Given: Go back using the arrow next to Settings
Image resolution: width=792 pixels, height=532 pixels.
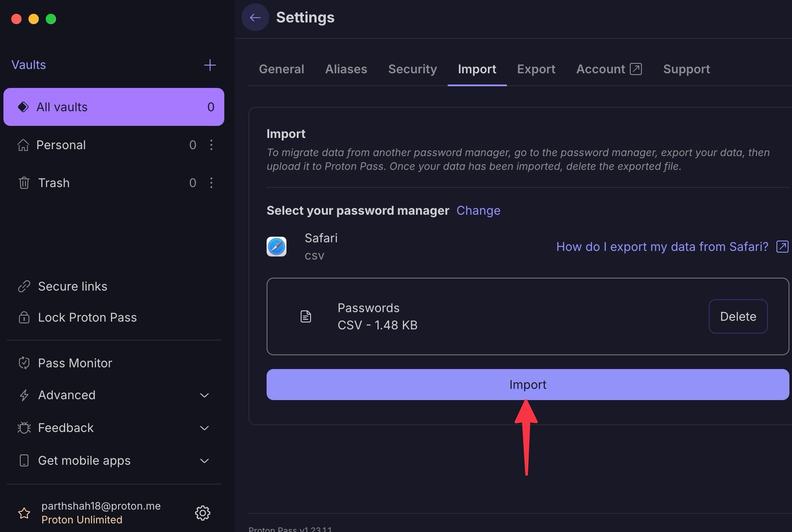Looking at the screenshot, I should pos(255,17).
